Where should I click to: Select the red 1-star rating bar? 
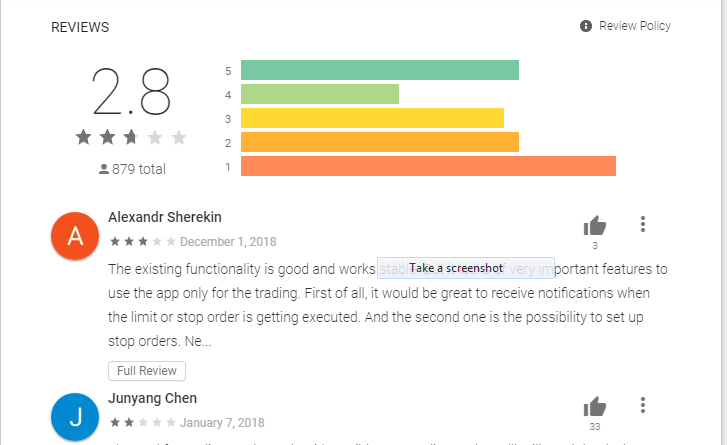[x=428, y=166]
